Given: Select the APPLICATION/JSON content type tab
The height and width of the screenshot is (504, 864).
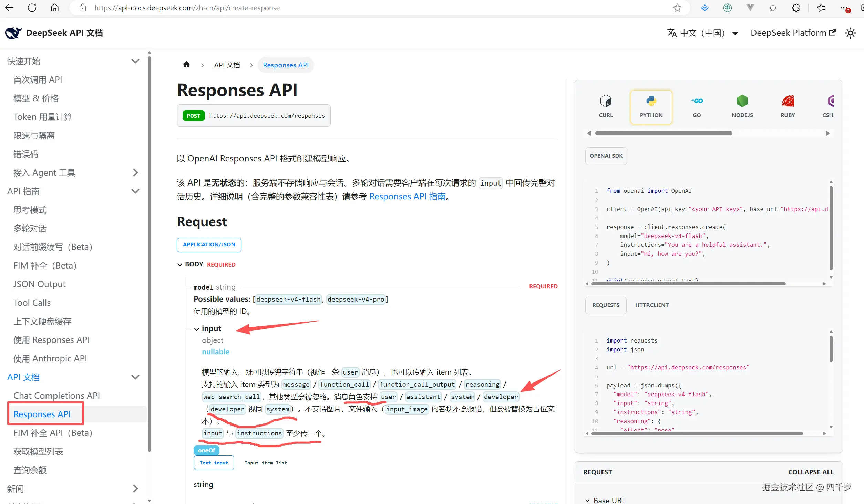Looking at the screenshot, I should coord(209,244).
